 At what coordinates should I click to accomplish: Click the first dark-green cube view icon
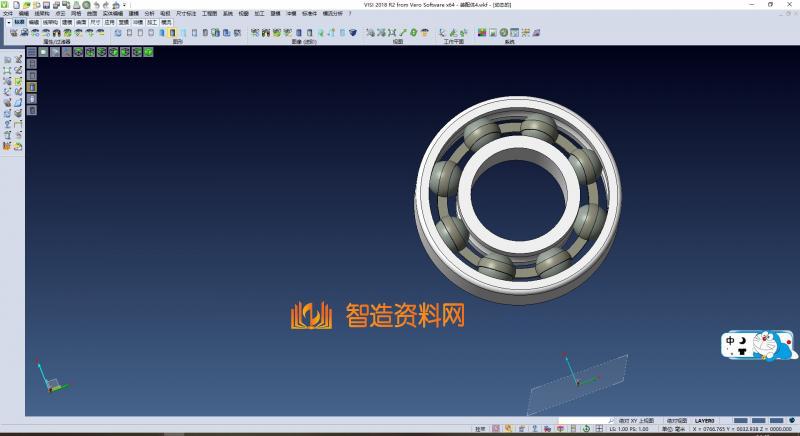(78, 52)
